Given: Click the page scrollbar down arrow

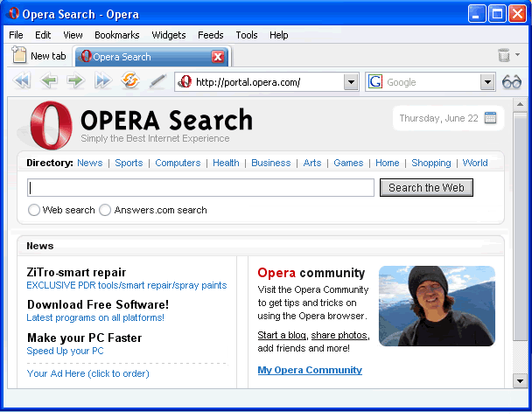Looking at the screenshot, I should (x=520, y=381).
